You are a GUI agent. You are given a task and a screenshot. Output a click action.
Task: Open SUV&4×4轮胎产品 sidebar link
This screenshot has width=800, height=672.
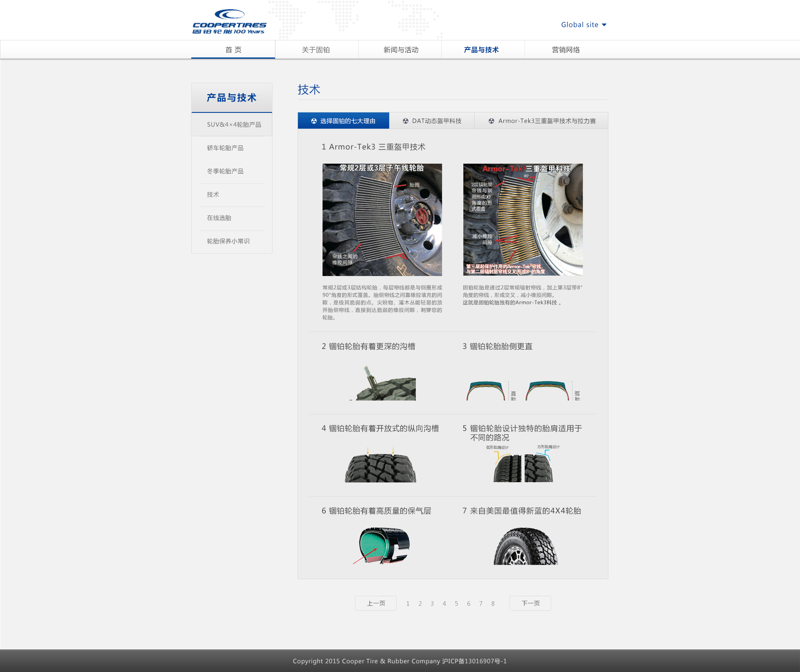coord(232,124)
